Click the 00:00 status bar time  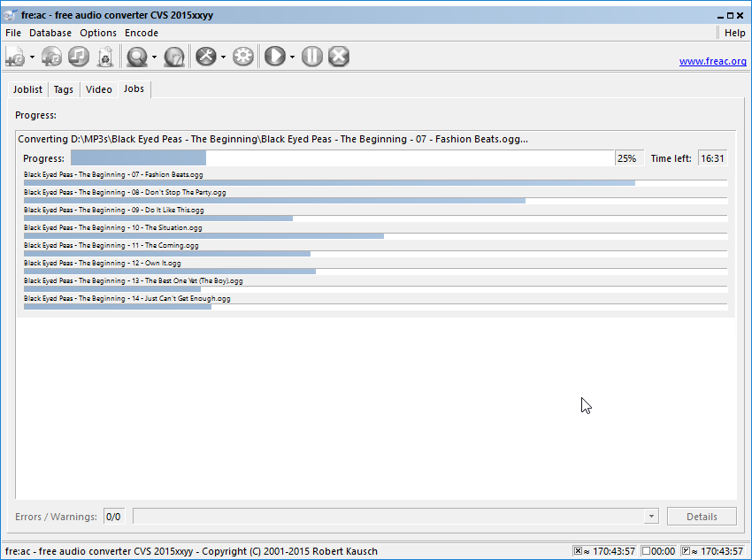(x=664, y=551)
